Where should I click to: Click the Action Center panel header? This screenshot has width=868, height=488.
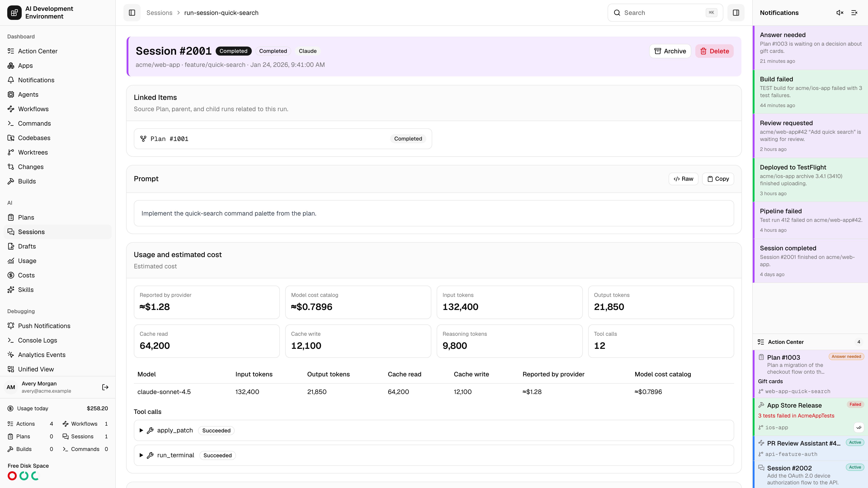coord(810,342)
